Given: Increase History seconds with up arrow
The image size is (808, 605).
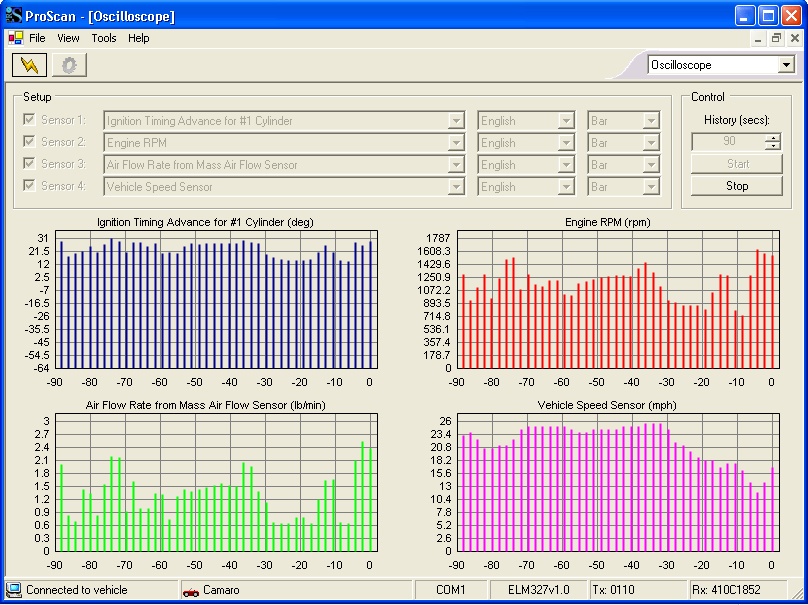Looking at the screenshot, I should 772,137.
